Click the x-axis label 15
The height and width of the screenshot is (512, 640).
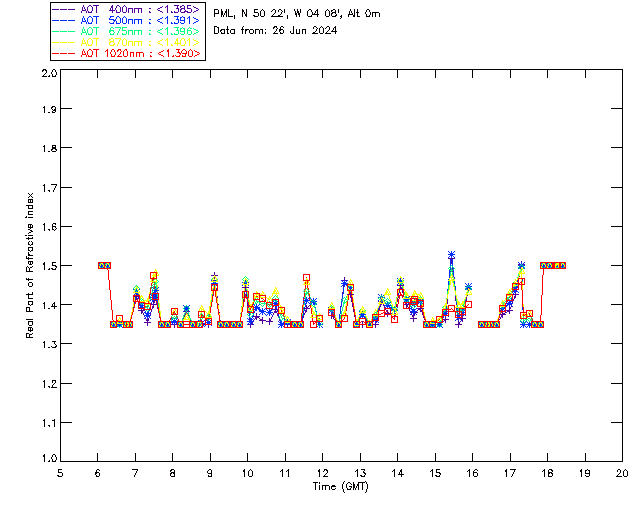[x=435, y=473]
